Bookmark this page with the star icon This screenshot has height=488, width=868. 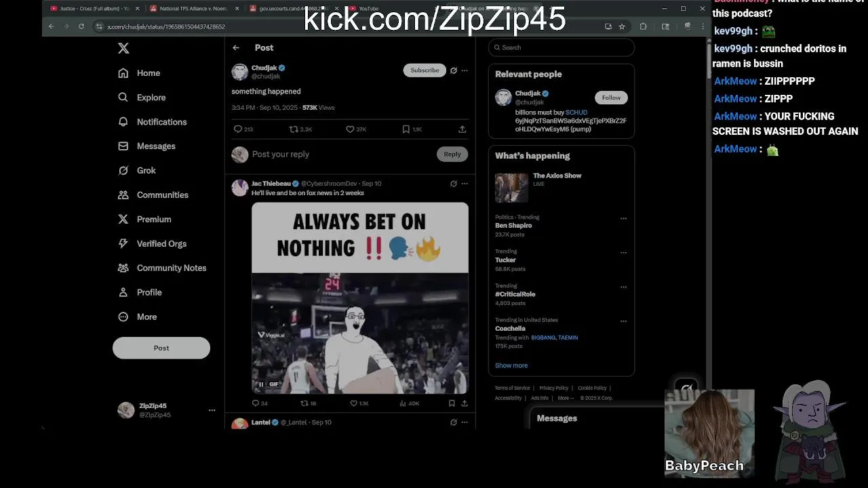click(622, 26)
